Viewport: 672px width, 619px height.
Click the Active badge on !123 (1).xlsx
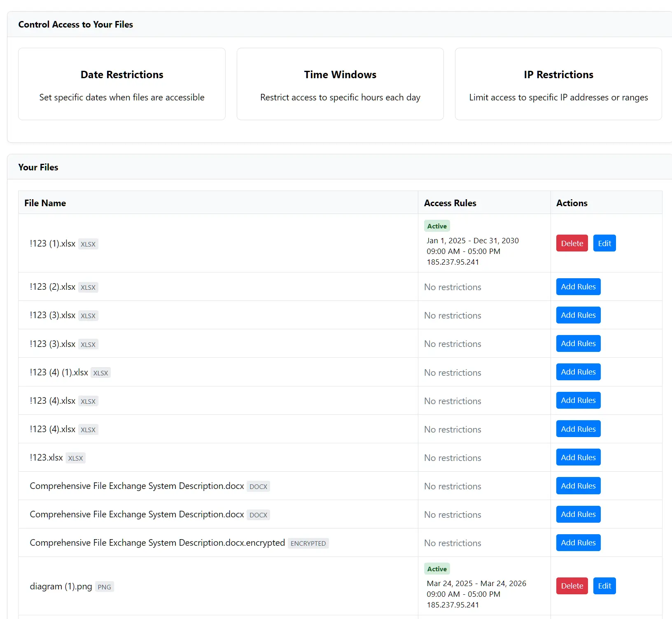tap(437, 226)
